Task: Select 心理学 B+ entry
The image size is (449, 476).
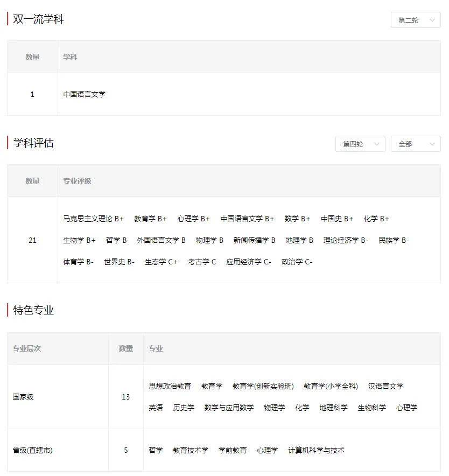Action: [193, 219]
